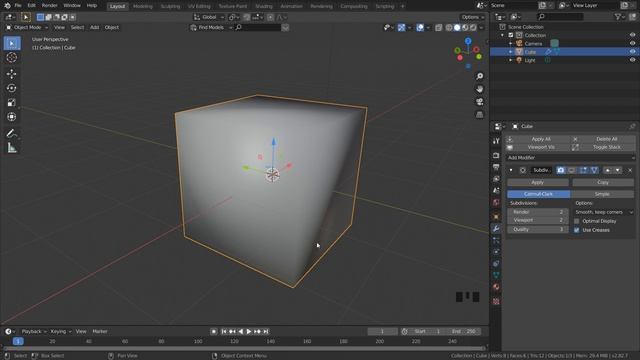Select the Catmull-Clark subdivision type
Image resolution: width=640 pixels, height=360 pixels.
(539, 194)
